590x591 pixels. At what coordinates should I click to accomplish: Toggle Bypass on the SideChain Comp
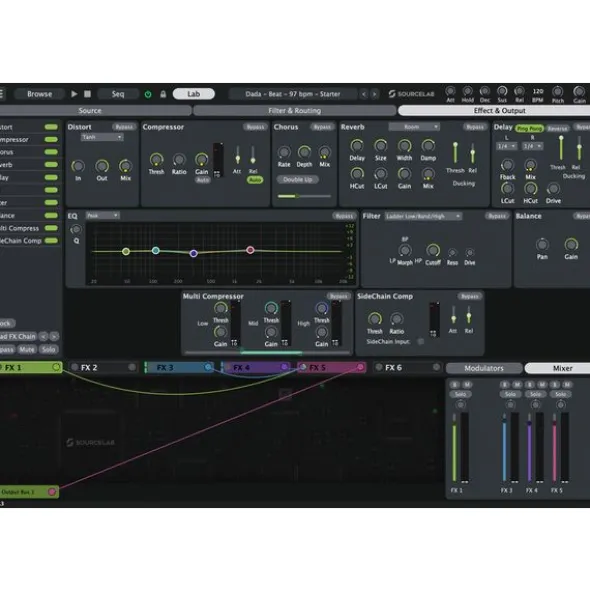tap(469, 296)
